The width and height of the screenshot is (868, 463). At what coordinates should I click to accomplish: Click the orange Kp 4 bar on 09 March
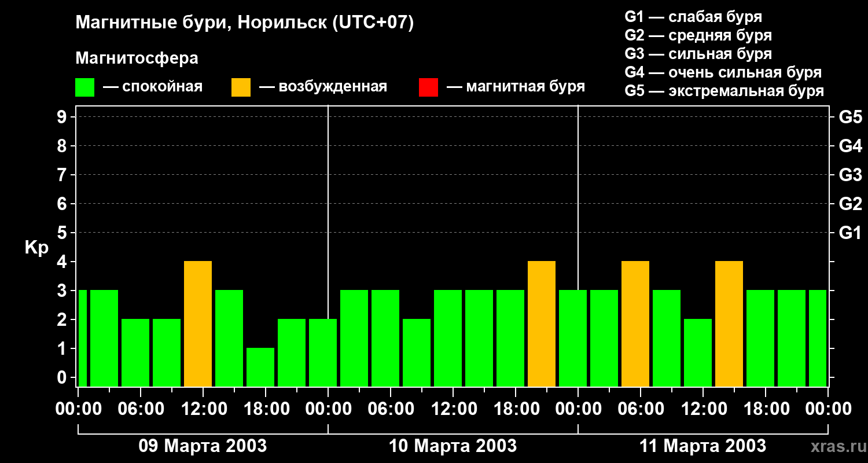[x=198, y=324]
